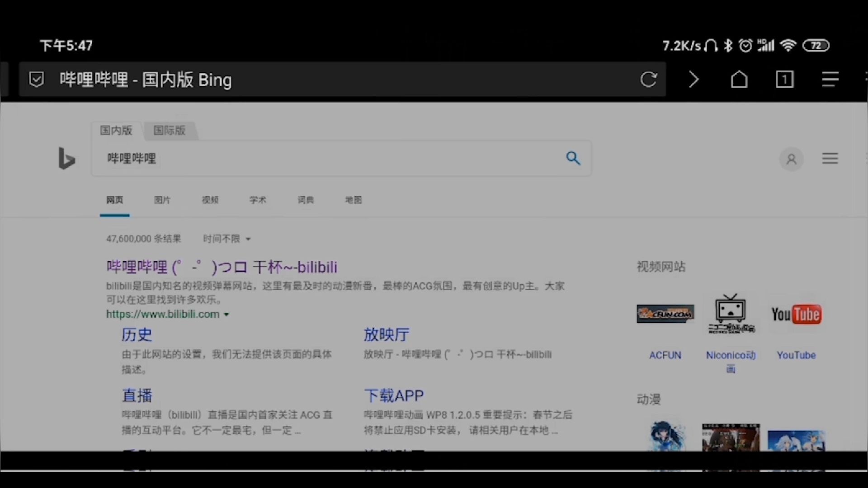Screen dimensions: 868x488
Task: Click the 视频网站 sidebar heading
Action: [x=661, y=267]
